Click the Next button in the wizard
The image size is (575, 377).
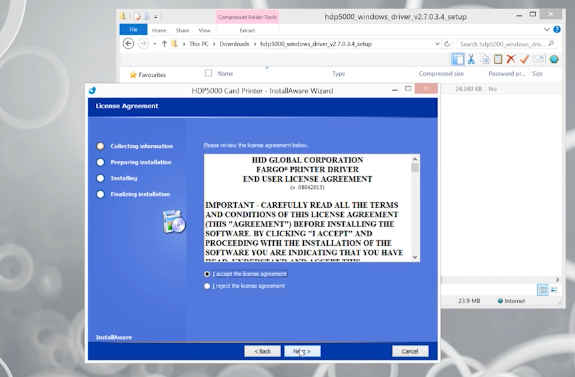click(x=303, y=351)
